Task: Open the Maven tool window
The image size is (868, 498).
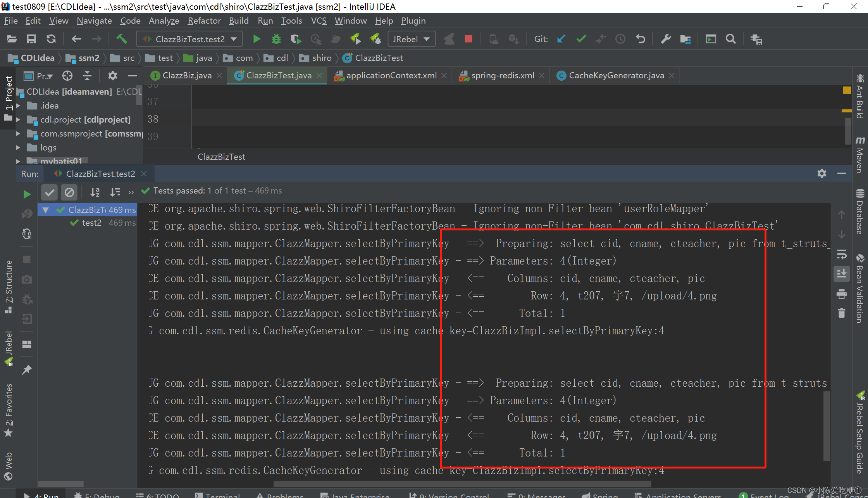Action: click(860, 155)
